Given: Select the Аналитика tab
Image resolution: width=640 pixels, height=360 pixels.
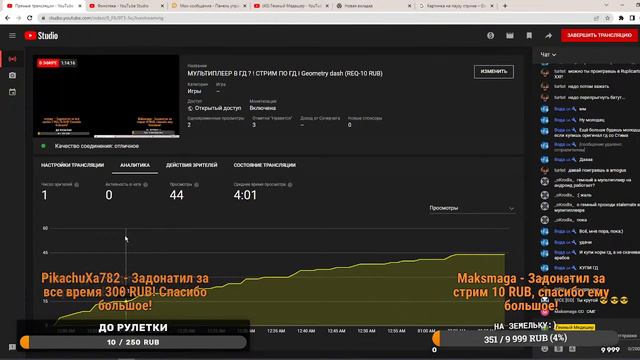Looking at the screenshot, I should tap(135, 165).
